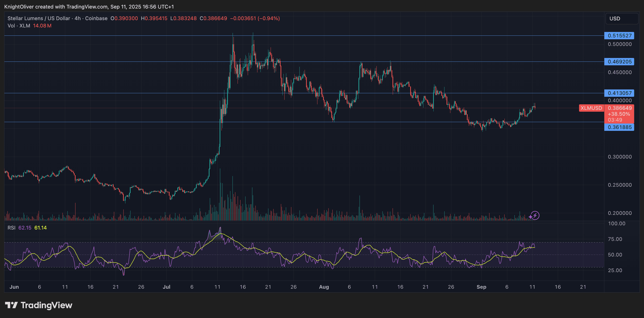Click the TradingView logo at bottom left

(39, 305)
